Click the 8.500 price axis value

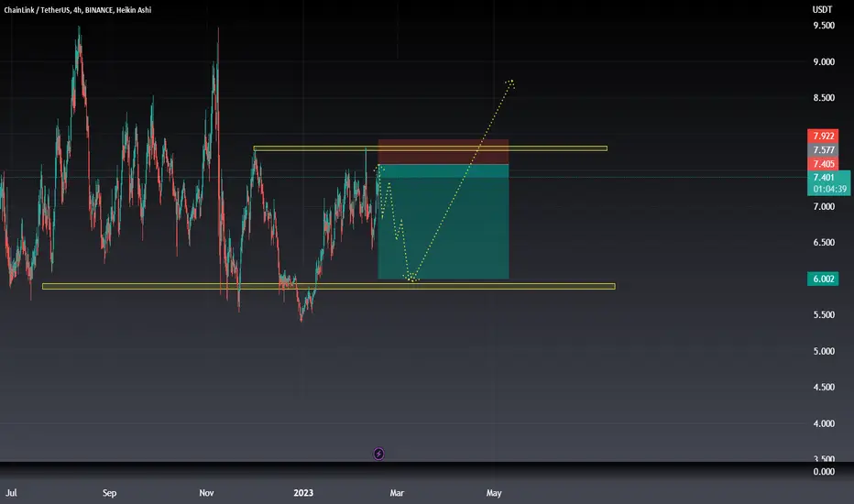(824, 98)
